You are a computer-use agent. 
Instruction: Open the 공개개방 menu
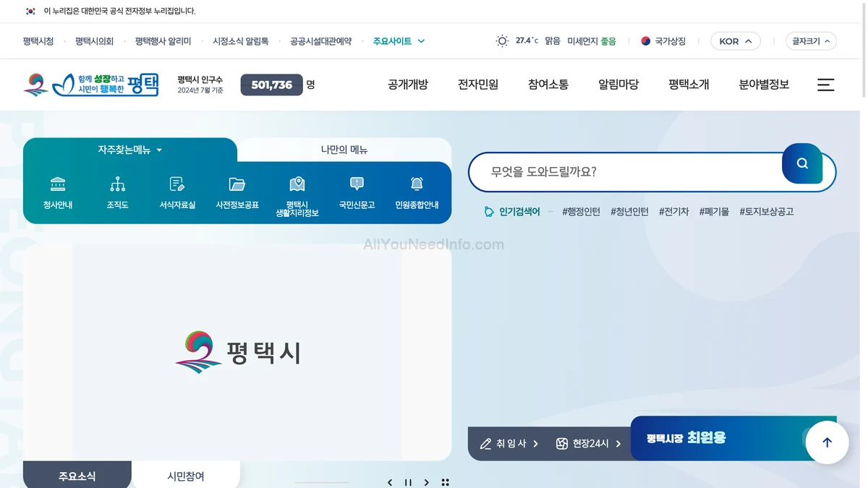click(408, 85)
